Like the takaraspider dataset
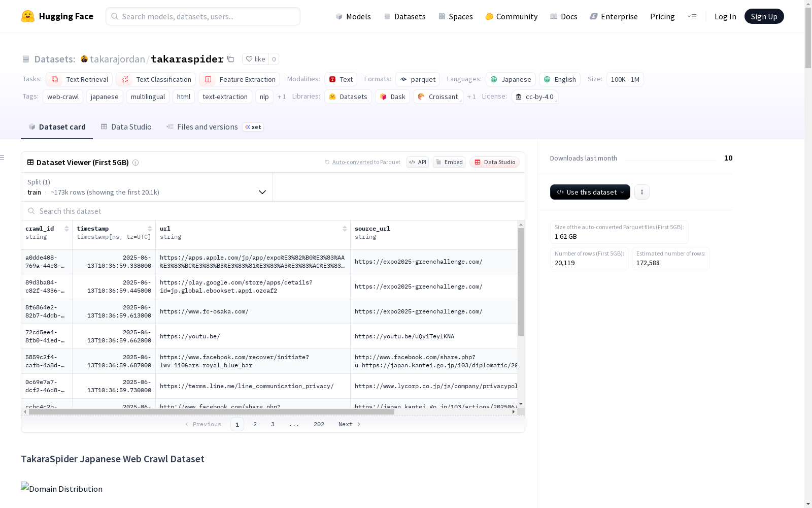 click(x=255, y=59)
